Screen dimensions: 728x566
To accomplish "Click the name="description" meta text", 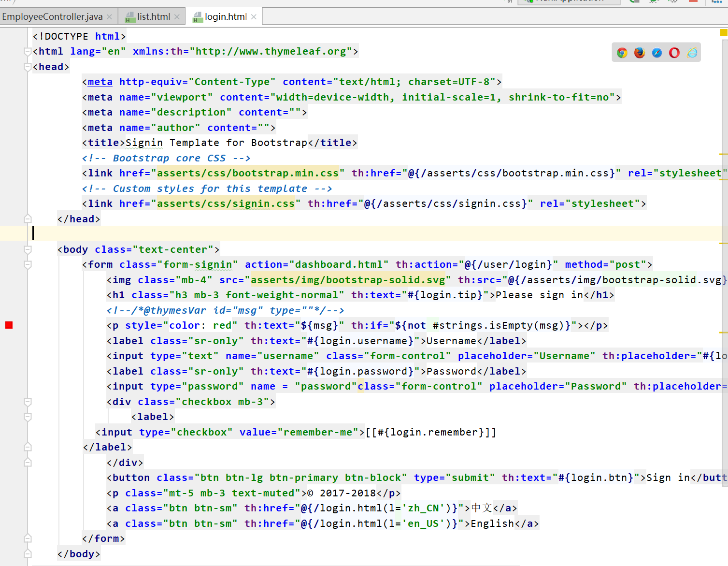I will (175, 112).
